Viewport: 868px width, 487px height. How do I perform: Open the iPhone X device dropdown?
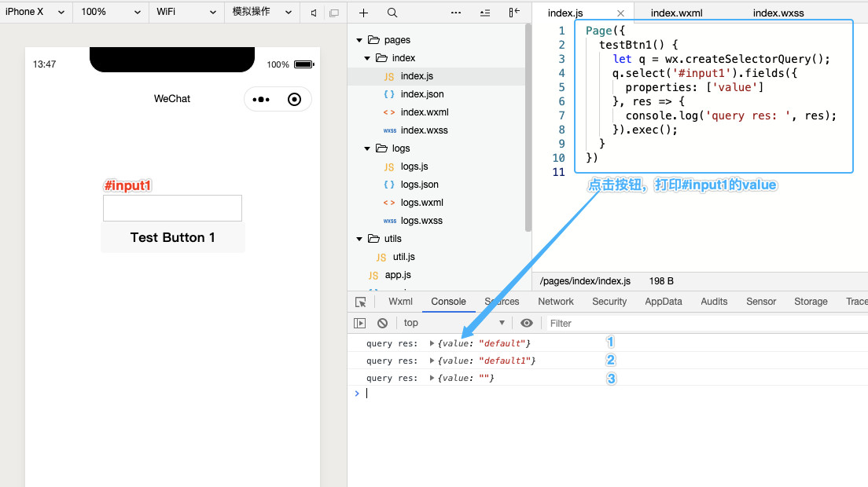35,12
